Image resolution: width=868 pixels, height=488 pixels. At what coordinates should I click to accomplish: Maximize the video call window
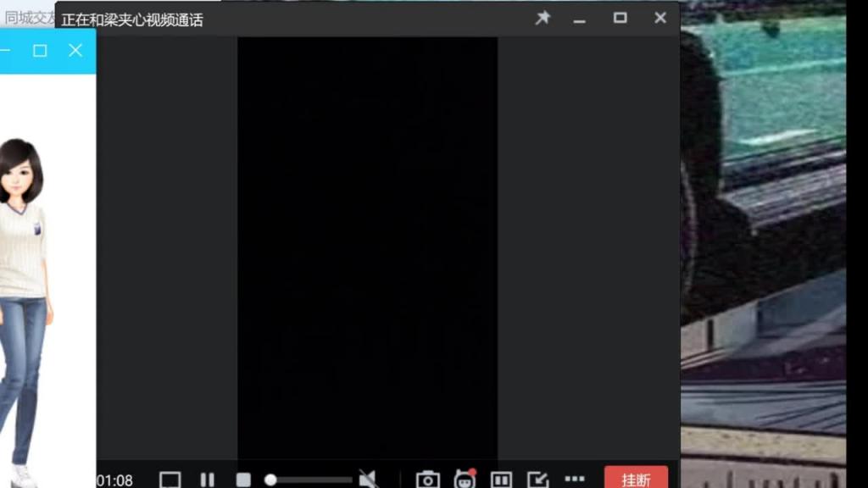[620, 18]
